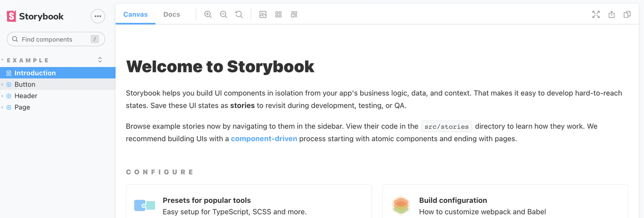This screenshot has height=218, width=644.
Task: Expand the Header component tree item
Action: 26,96
